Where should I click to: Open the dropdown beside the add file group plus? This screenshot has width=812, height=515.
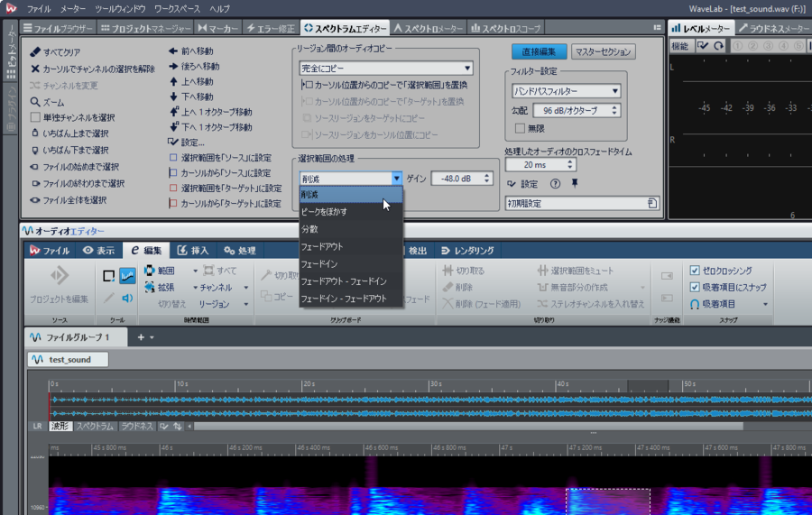(x=152, y=337)
